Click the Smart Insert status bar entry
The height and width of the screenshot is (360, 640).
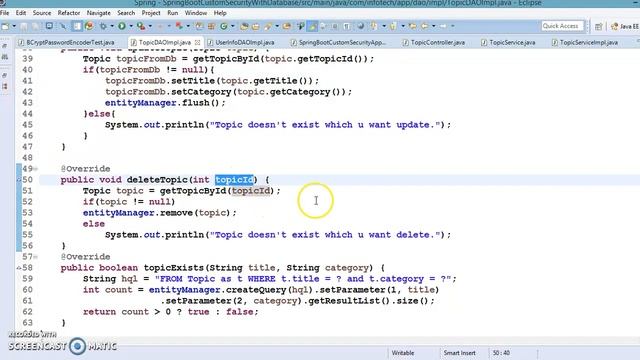pyautogui.click(x=459, y=353)
